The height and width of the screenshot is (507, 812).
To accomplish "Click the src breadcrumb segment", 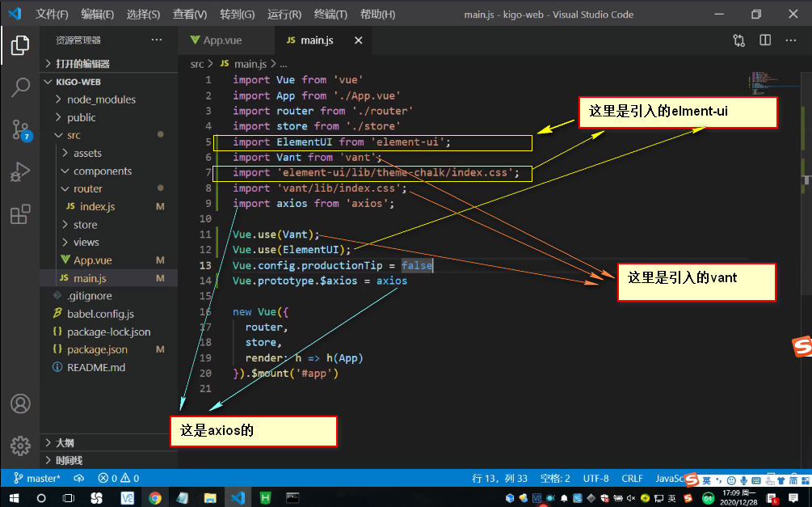I will (x=197, y=64).
